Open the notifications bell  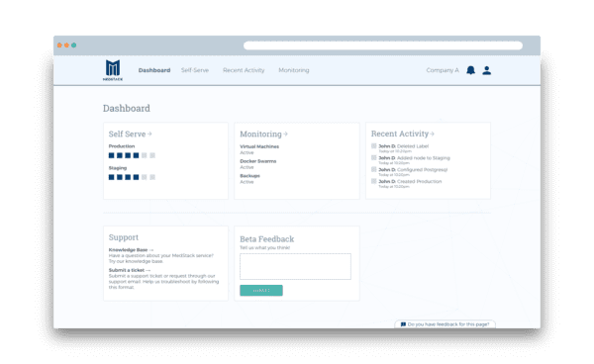(470, 70)
